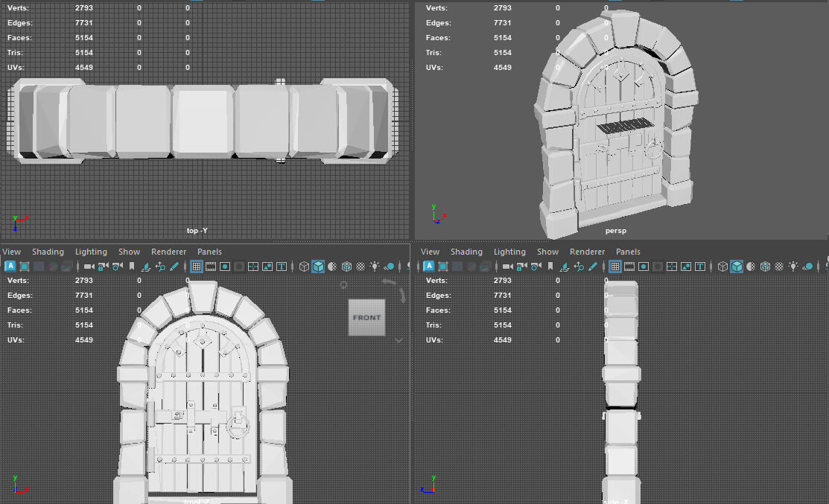Screen dimensions: 829x504
Task: Click Shadows icon in front panel toolbar
Action: tap(389, 267)
